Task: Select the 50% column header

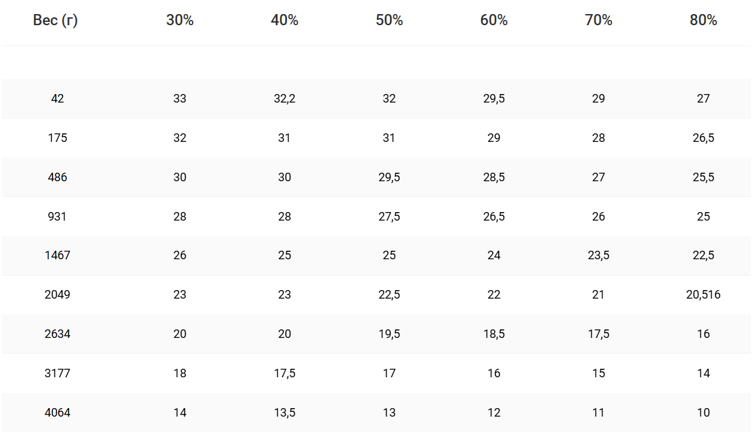Action: (x=389, y=21)
